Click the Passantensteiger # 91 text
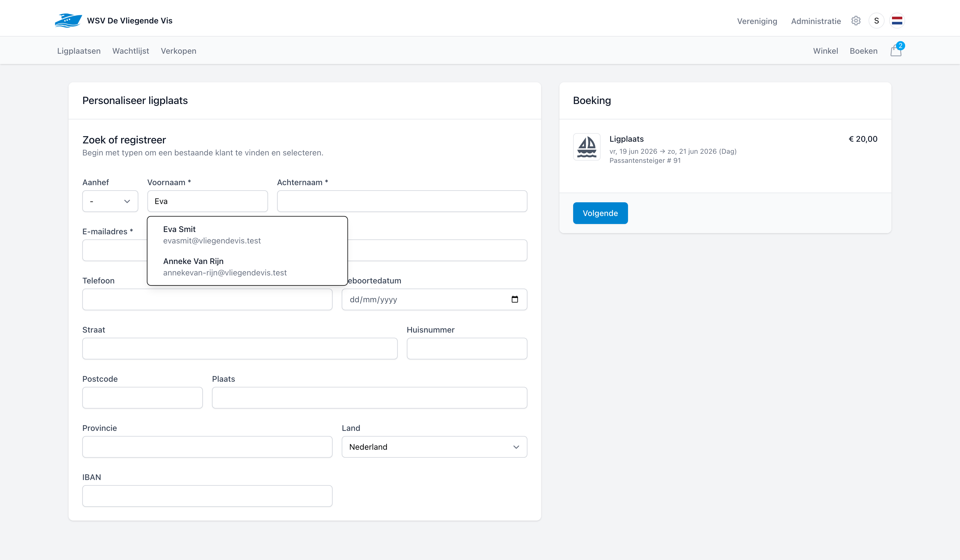 pos(645,160)
